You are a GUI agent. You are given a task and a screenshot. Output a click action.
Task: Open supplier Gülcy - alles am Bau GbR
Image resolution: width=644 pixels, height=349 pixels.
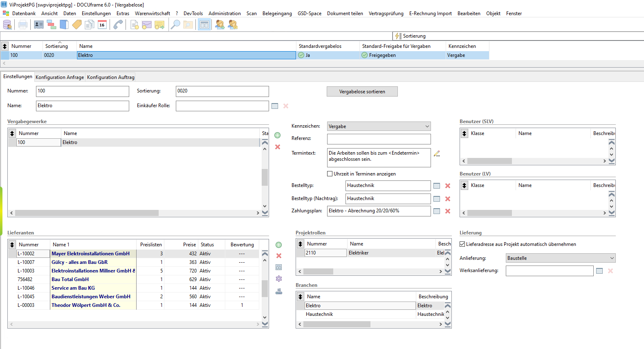79,262
